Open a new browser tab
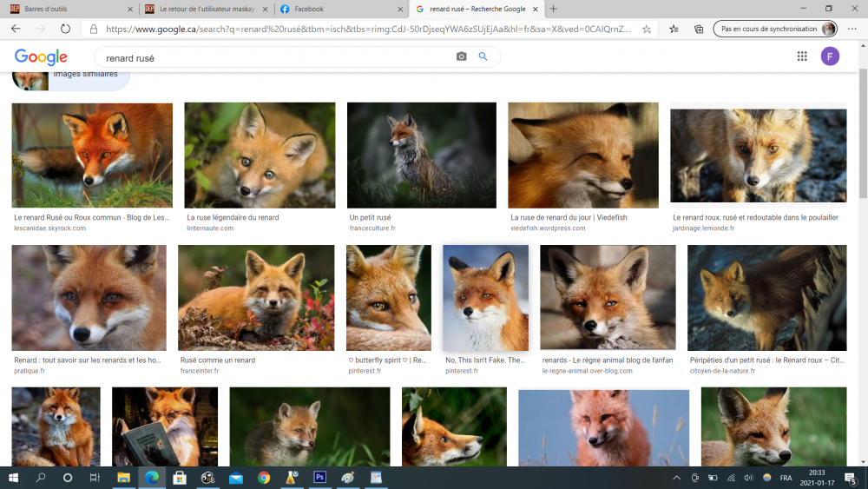The height and width of the screenshot is (489, 868). (x=554, y=9)
